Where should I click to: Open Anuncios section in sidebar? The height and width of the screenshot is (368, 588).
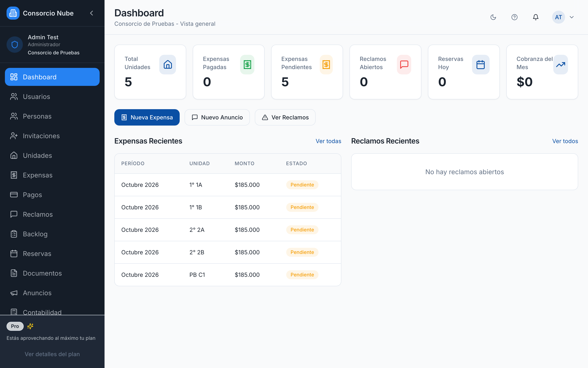pyautogui.click(x=52, y=293)
